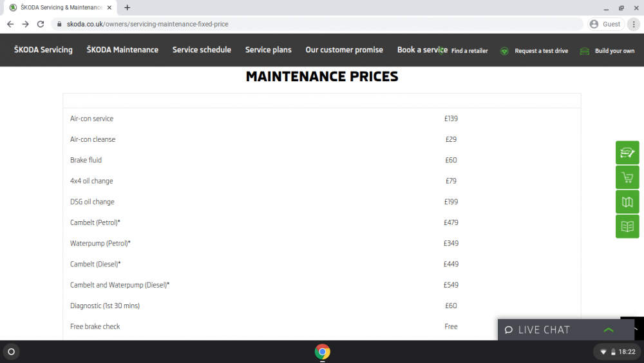The width and height of the screenshot is (644, 363).
Task: Click the Wi-Fi status icon in tray
Action: [603, 352]
